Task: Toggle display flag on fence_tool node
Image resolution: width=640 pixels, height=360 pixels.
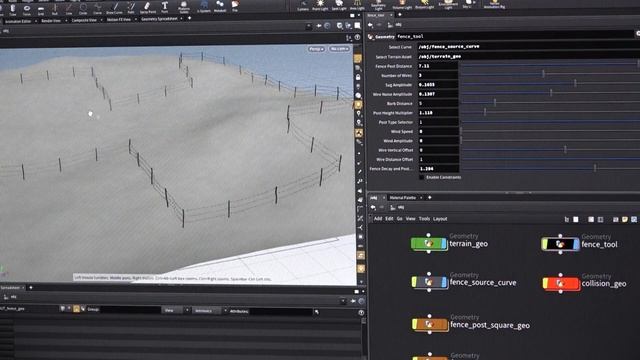Action: click(576, 244)
